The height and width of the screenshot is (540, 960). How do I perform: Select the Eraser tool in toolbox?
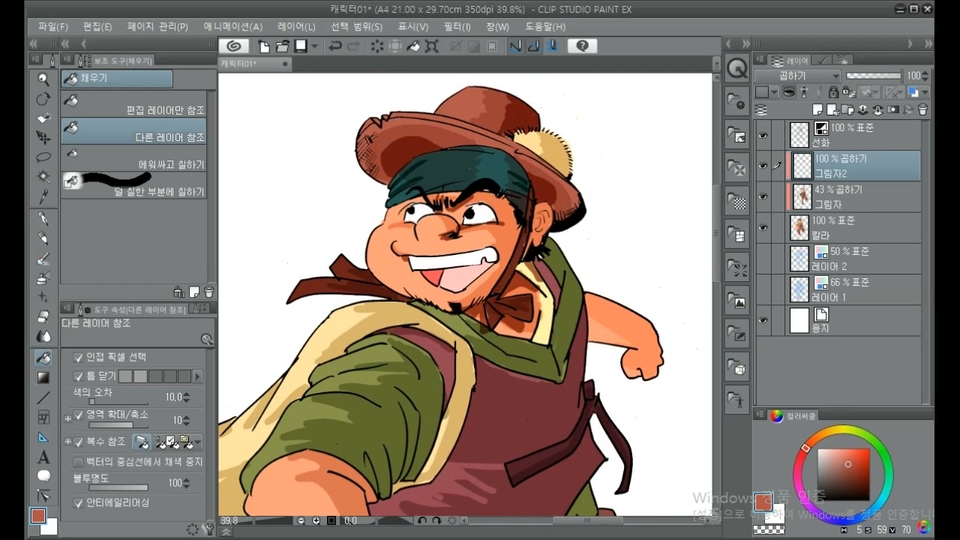(x=43, y=317)
